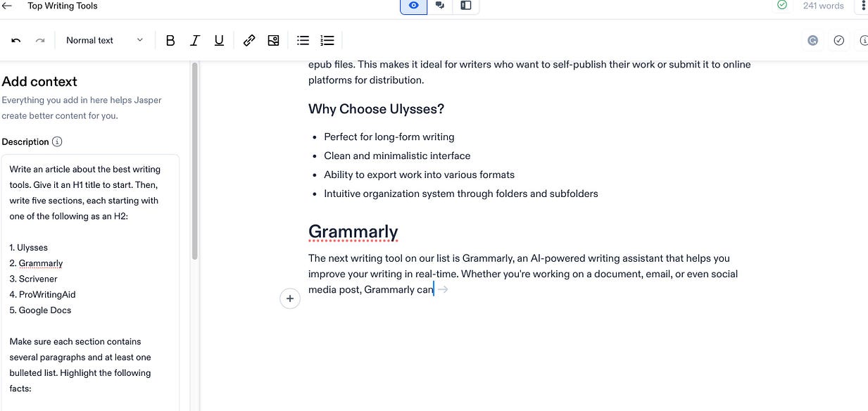
Task: Click the undo arrow
Action: pos(15,39)
